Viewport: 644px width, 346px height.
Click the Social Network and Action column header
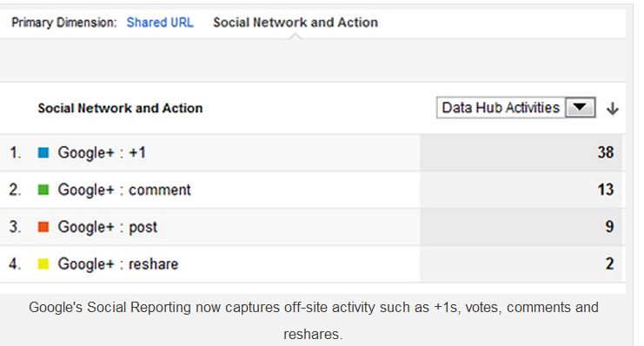tap(120, 108)
